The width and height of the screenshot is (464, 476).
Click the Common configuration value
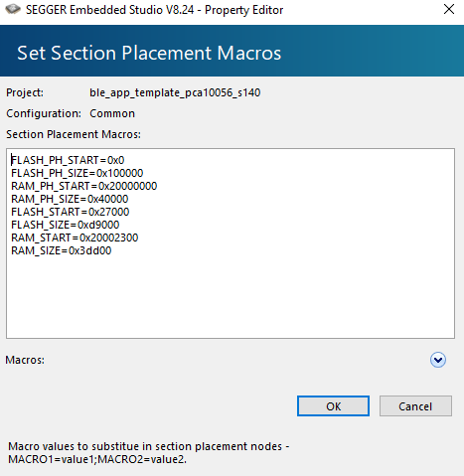pos(112,113)
